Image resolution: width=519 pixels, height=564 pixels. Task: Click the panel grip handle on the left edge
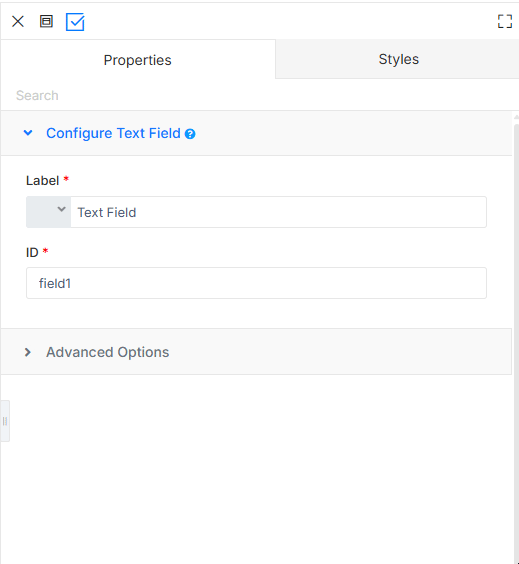pyautogui.click(x=5, y=421)
